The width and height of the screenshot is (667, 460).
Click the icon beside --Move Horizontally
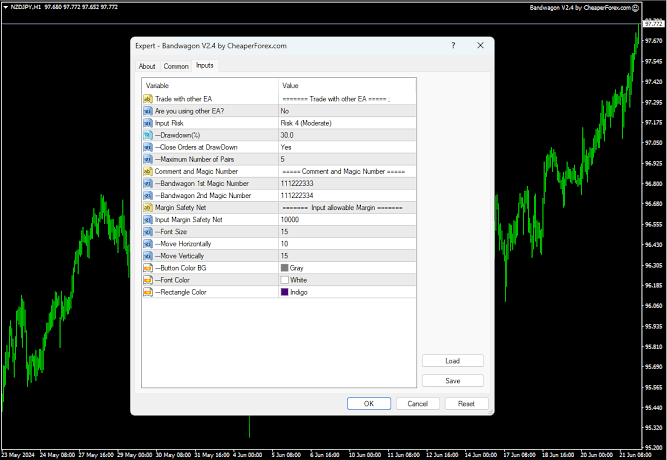(x=148, y=243)
